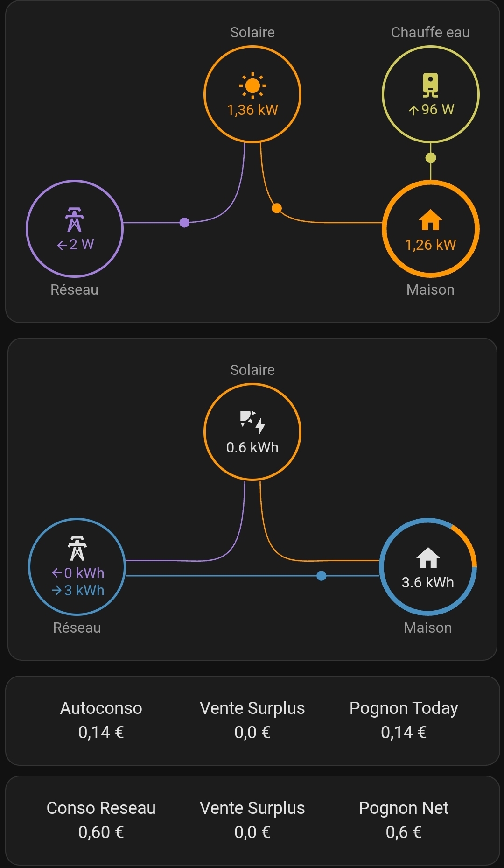The image size is (504, 868).
Task: Click the 1,36 kW solar power value
Action: click(x=252, y=110)
